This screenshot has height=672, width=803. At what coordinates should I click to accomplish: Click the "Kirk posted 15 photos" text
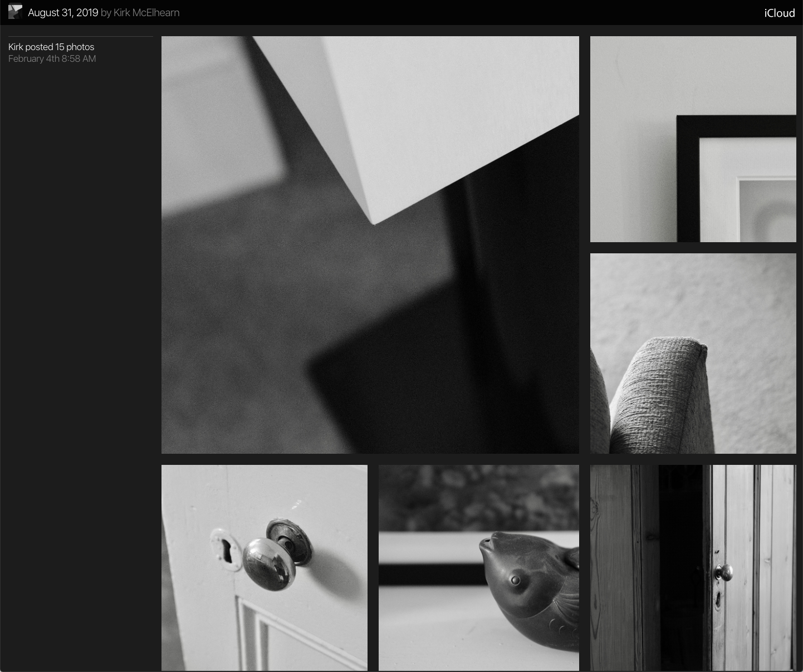point(51,47)
